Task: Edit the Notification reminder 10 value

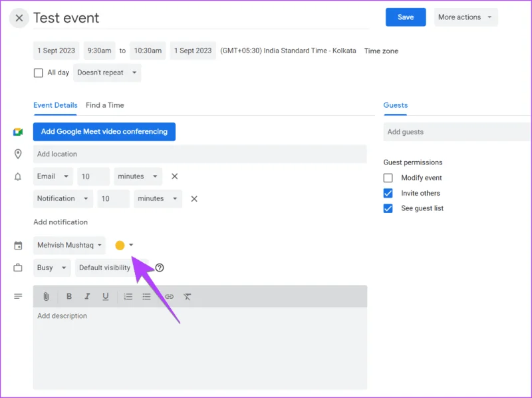Action: pos(113,198)
